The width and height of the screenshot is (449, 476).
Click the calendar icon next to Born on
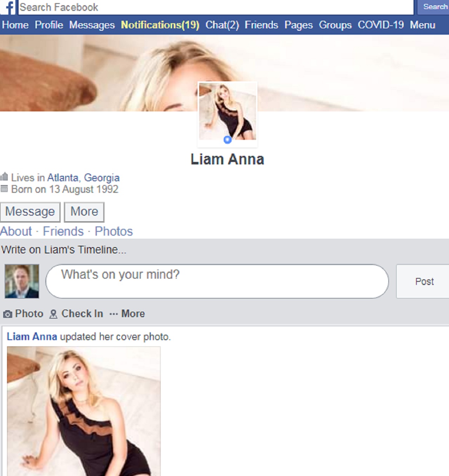(x=4, y=189)
